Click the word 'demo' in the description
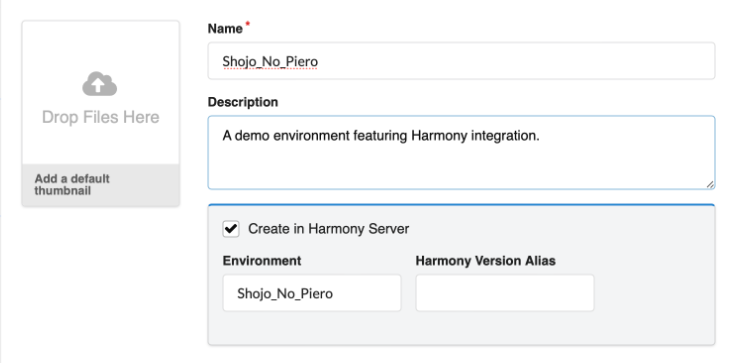Image resolution: width=730 pixels, height=363 pixels. (x=253, y=136)
